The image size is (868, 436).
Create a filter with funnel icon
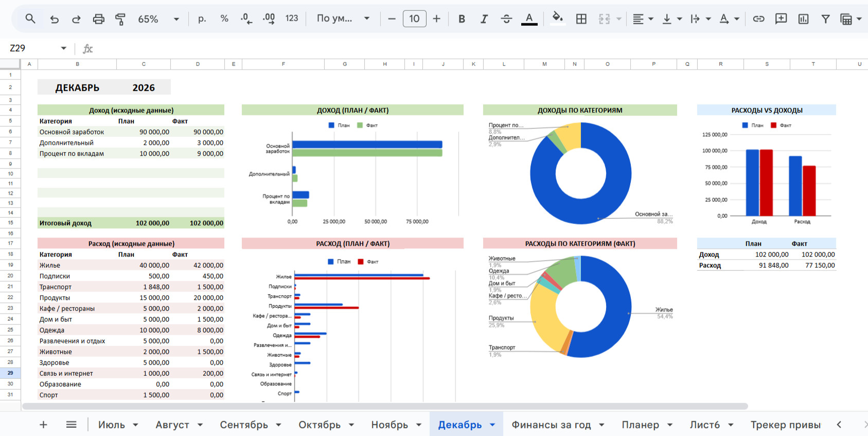click(825, 19)
